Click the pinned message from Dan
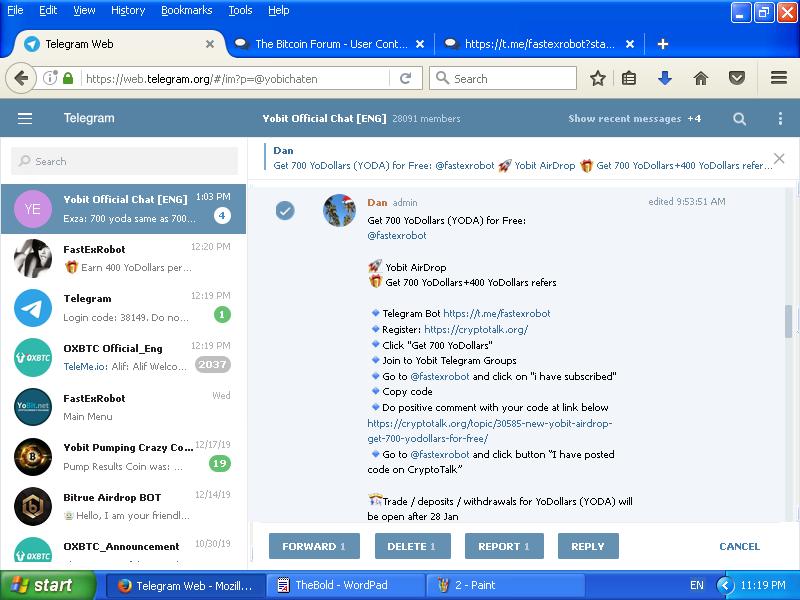This screenshot has width=800, height=600. pyautogui.click(x=518, y=158)
